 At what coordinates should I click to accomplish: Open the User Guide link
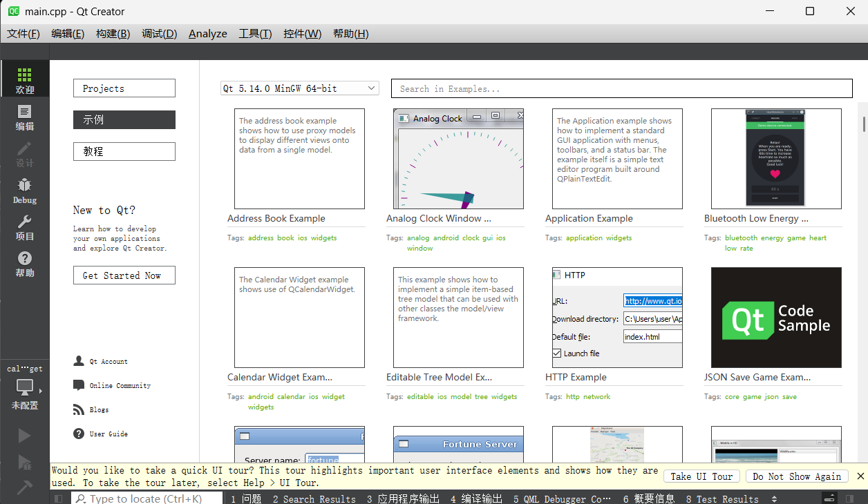108,434
